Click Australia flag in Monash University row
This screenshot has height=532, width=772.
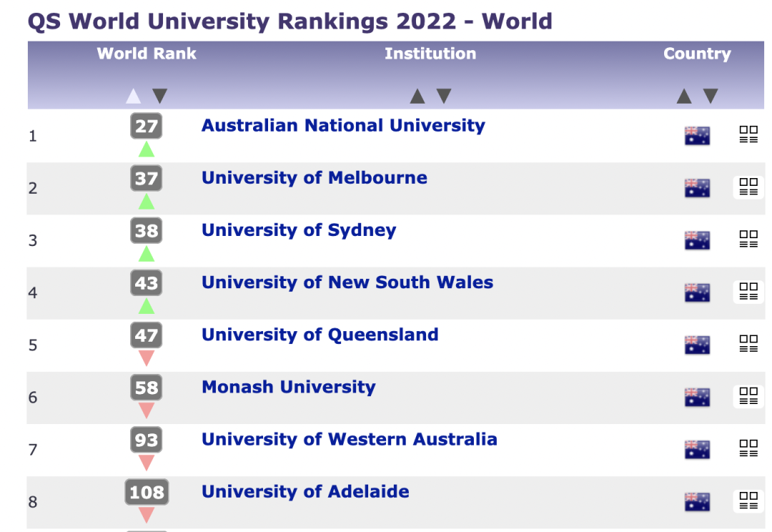697,397
